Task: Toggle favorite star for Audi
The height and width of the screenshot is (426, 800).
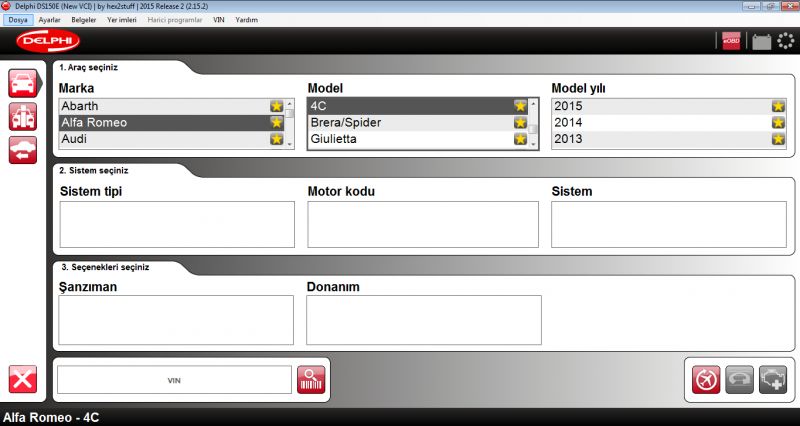Action: coord(277,139)
